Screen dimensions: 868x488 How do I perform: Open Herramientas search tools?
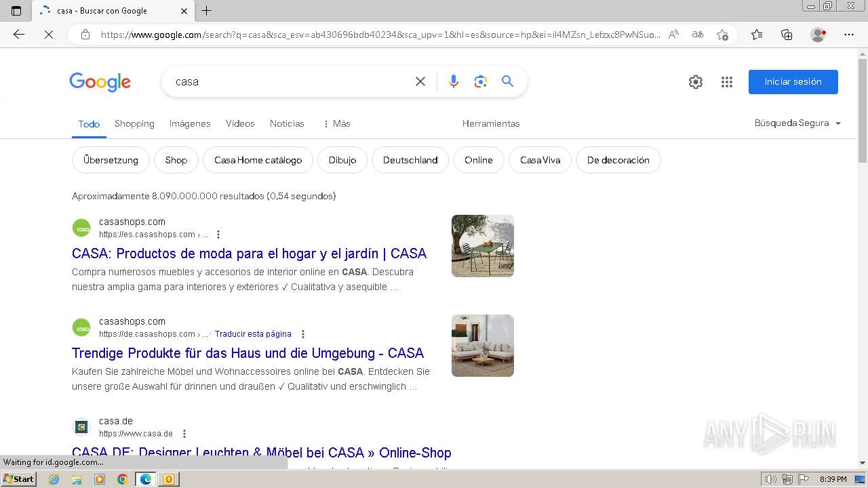[491, 123]
